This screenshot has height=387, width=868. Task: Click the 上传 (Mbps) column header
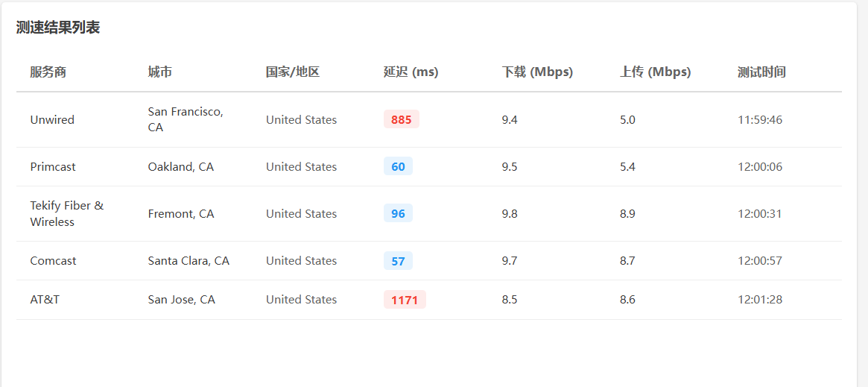pyautogui.click(x=655, y=72)
